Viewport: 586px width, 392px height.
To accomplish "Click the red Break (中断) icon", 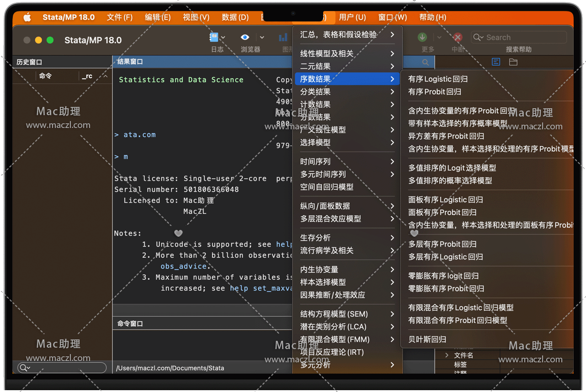I will (458, 37).
